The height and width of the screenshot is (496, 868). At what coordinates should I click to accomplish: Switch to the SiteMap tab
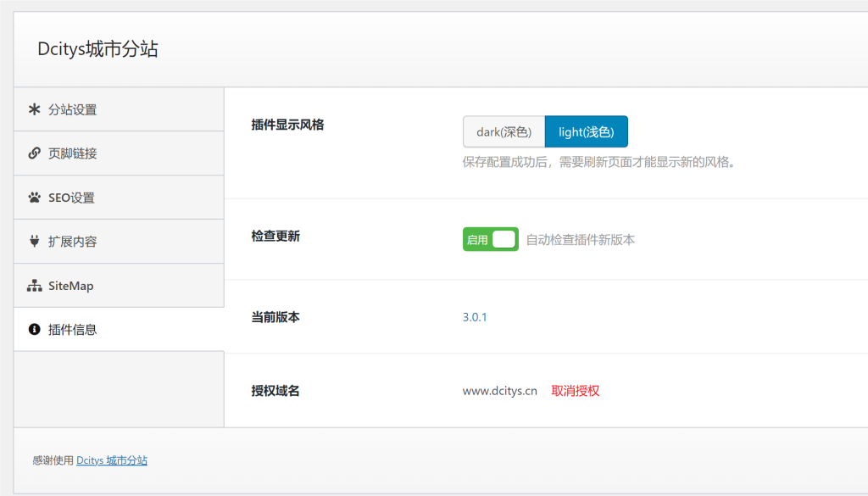pyautogui.click(x=71, y=286)
